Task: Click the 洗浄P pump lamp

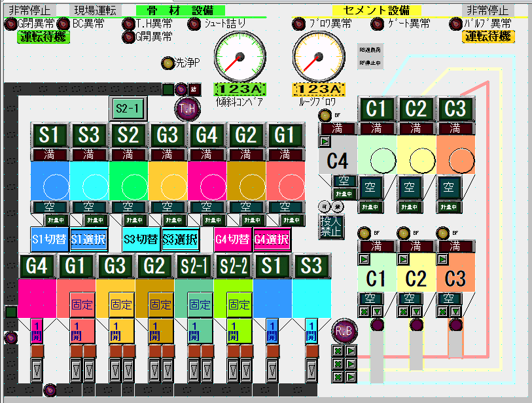Action: (168, 63)
